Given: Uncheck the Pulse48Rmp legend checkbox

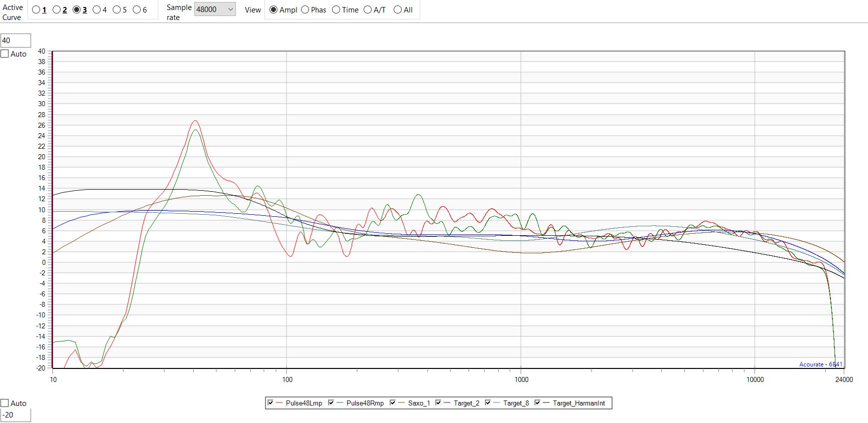Looking at the screenshot, I should pos(331,402).
